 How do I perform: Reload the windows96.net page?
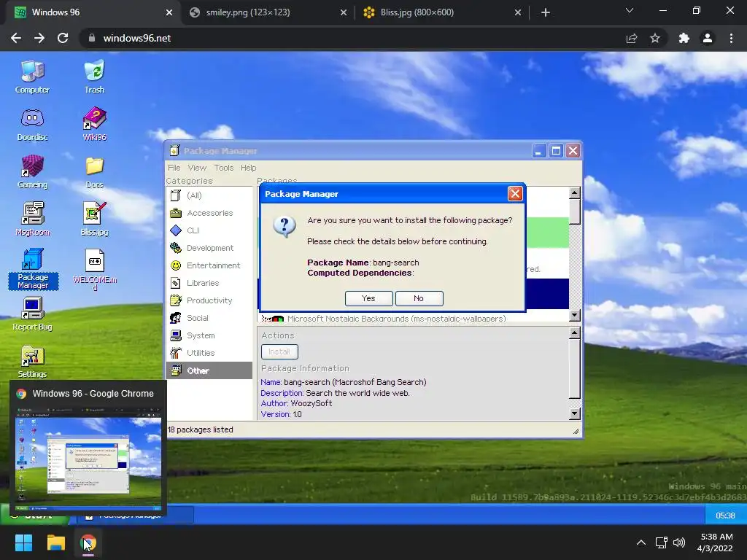click(63, 38)
